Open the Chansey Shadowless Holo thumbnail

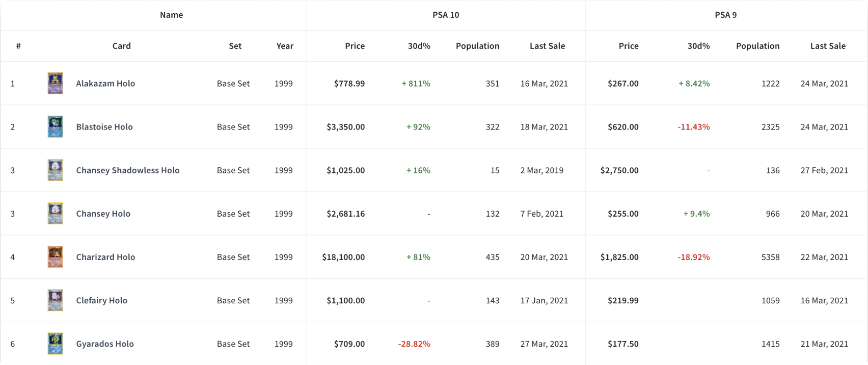click(55, 170)
